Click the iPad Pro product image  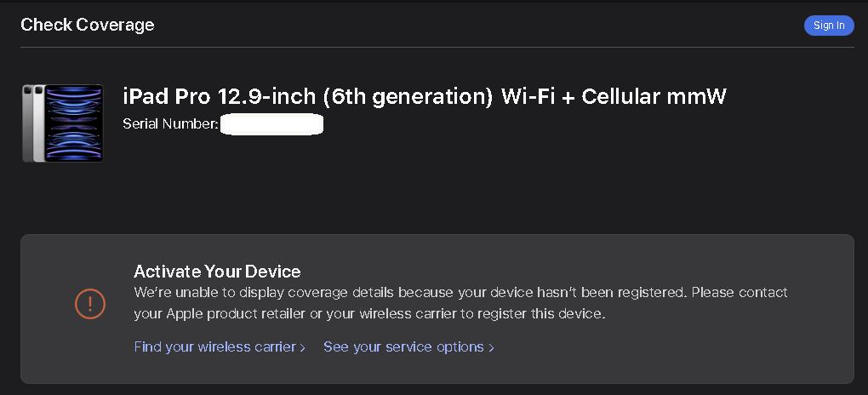coord(63,123)
